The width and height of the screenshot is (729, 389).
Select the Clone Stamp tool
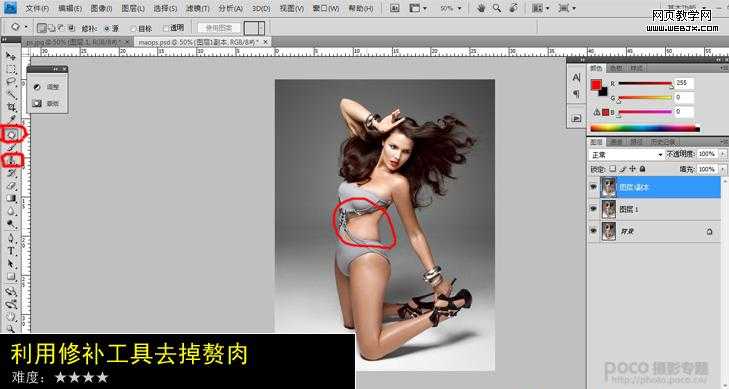[11, 161]
